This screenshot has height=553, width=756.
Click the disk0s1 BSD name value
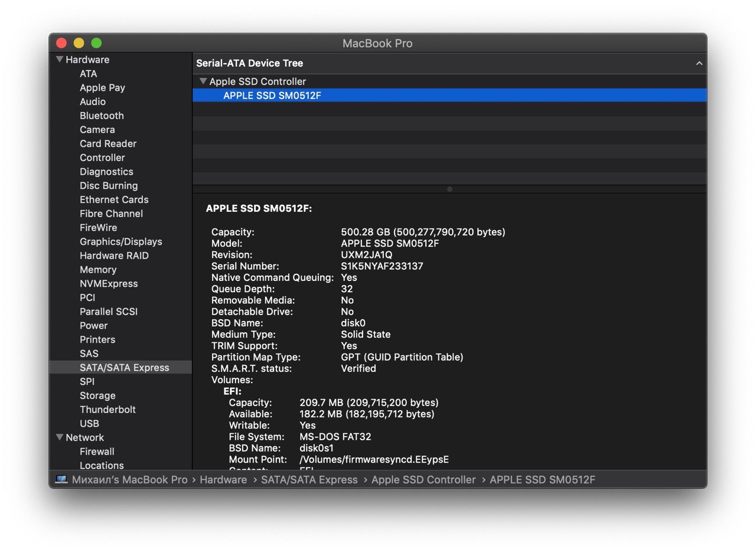point(317,448)
